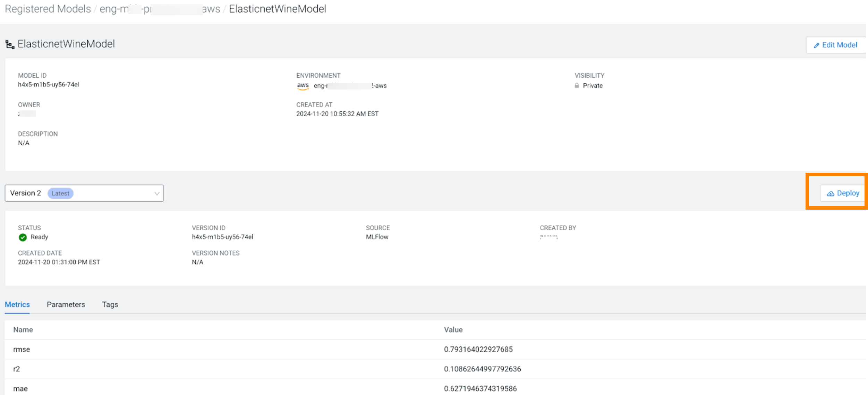The image size is (868, 395).
Task: Select the r2 metric row
Action: point(17,369)
